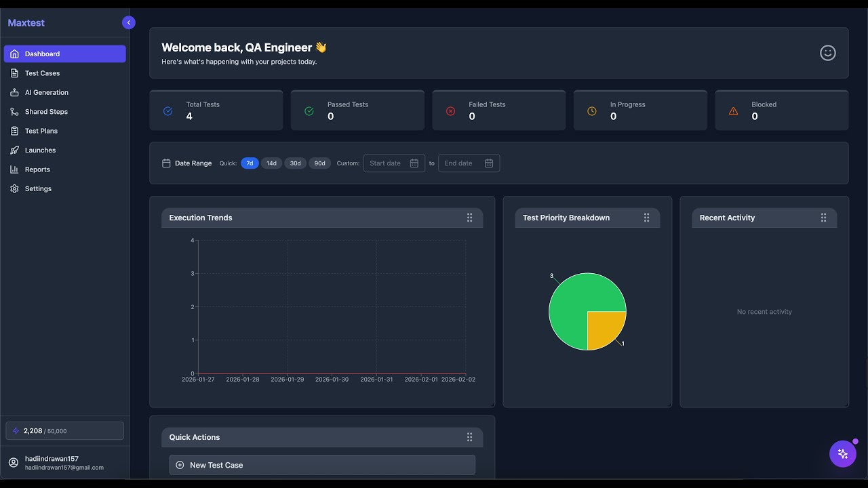This screenshot has width=868, height=488.
Task: Click the Execution Trends drag handle icon
Action: (x=469, y=218)
